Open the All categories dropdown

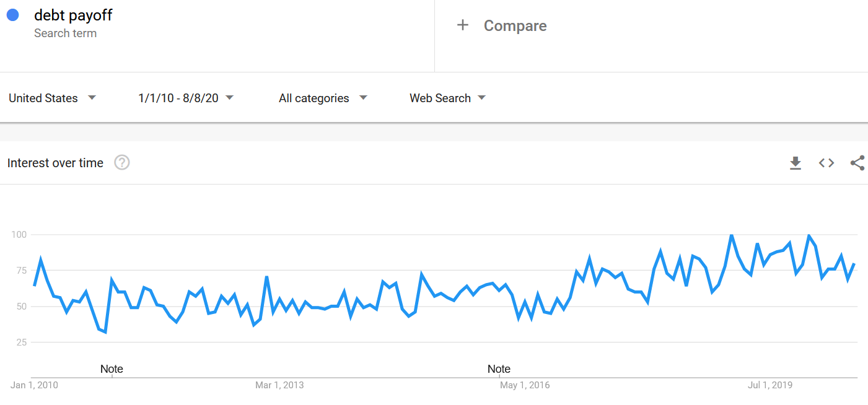pyautogui.click(x=323, y=98)
